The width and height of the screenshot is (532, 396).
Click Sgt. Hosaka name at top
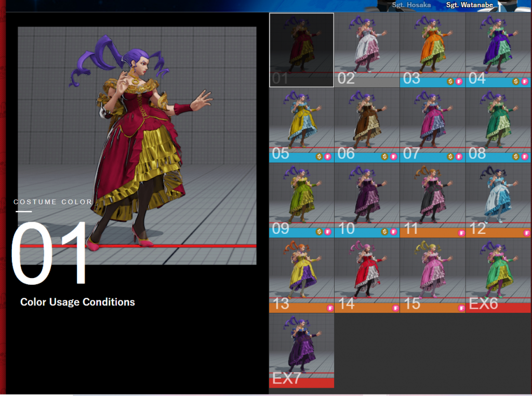point(411,5)
